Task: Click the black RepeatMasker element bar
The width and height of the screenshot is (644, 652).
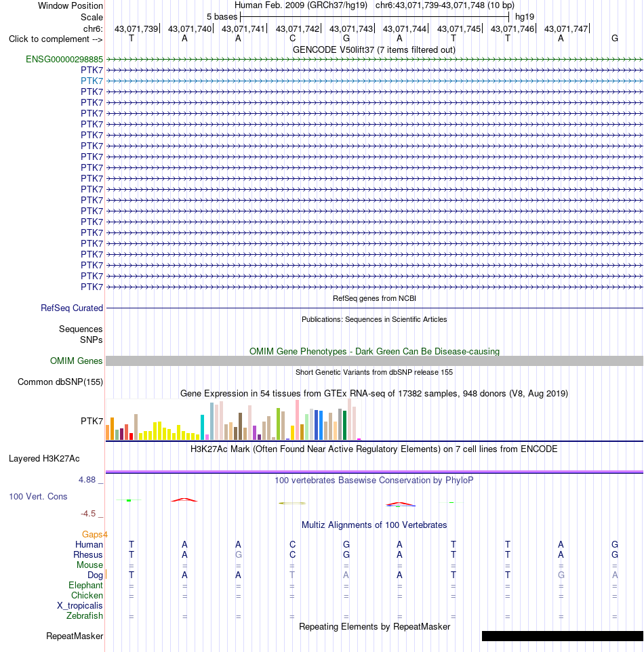Action: (x=563, y=636)
